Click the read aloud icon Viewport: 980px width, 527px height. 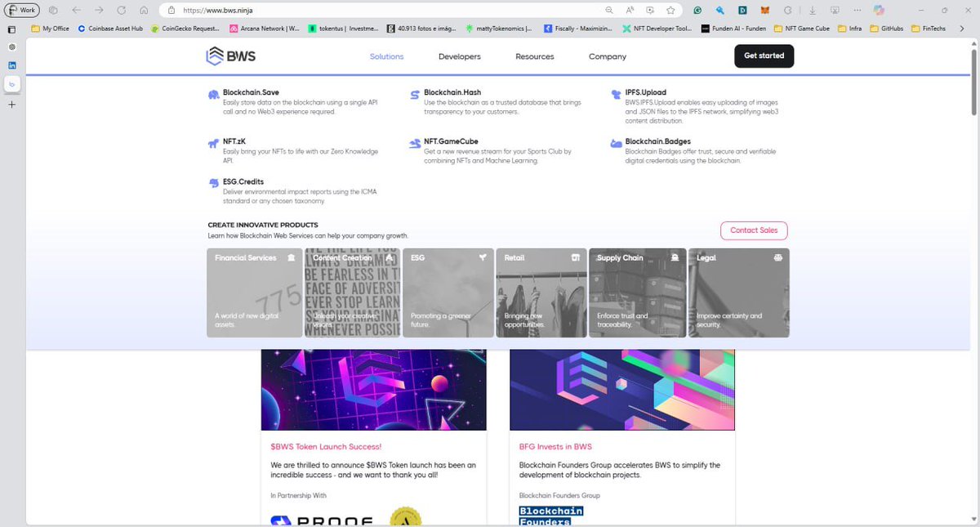(x=630, y=10)
